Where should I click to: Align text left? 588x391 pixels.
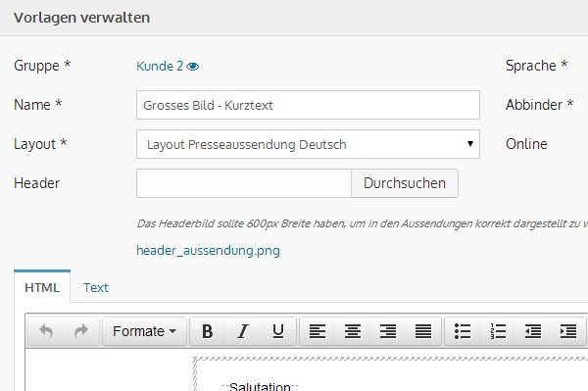(x=318, y=331)
